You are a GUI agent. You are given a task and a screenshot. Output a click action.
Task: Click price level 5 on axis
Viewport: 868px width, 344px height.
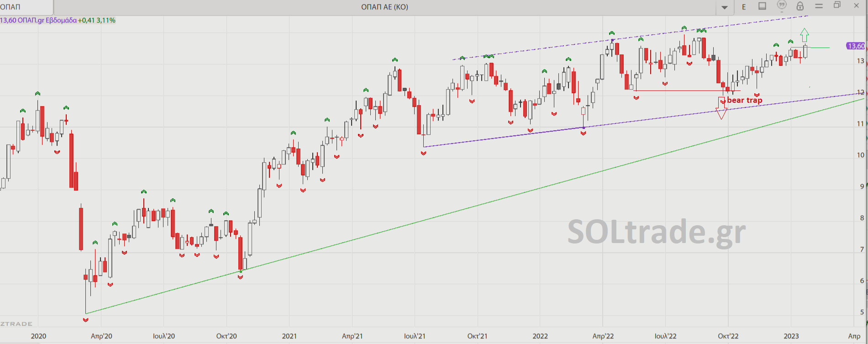(862, 312)
